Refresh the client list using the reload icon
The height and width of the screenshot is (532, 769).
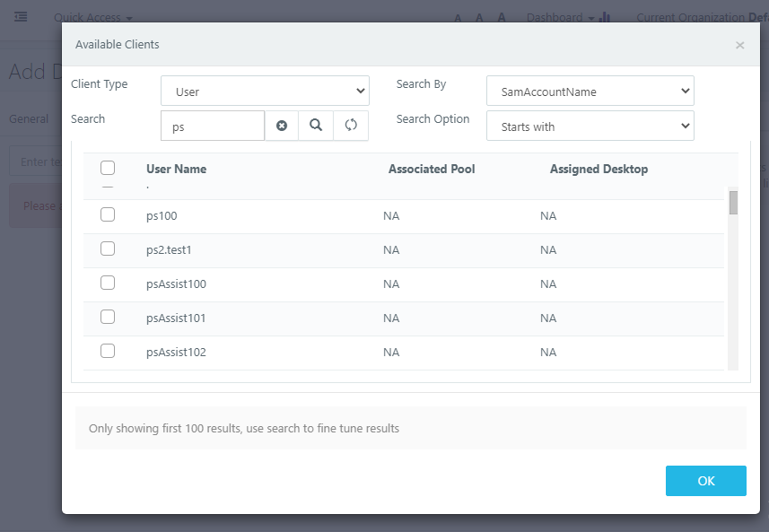[351, 126]
